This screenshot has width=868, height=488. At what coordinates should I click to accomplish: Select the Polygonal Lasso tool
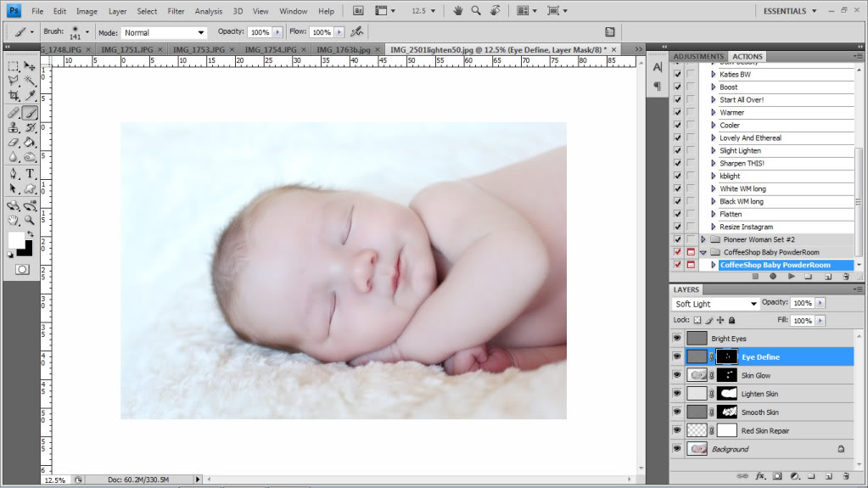pos(14,81)
